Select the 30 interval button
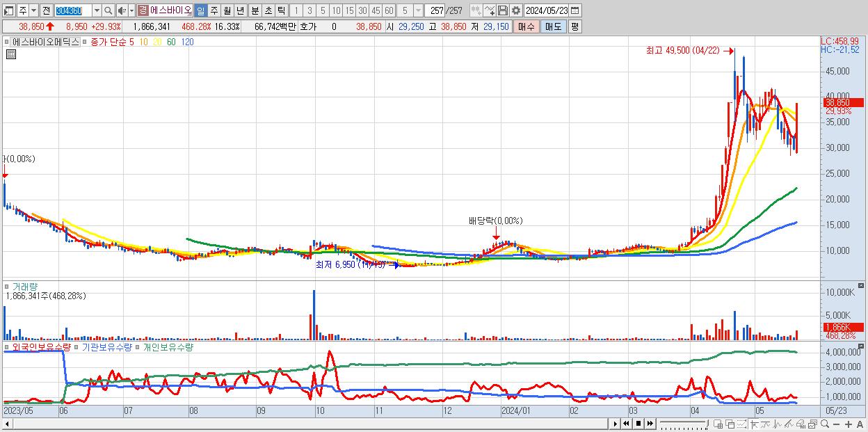The image size is (868, 432). [362, 10]
